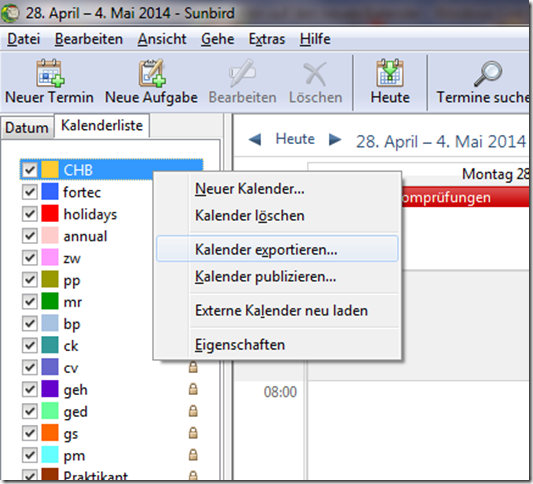Select the geh calendar name
The height and width of the screenshot is (484, 533).
tap(75, 390)
